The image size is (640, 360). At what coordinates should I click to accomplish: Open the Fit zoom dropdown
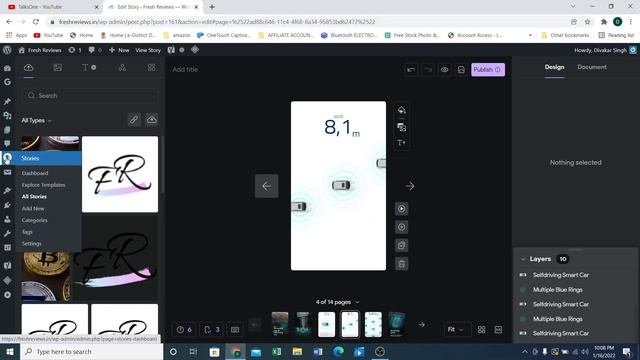(x=456, y=329)
